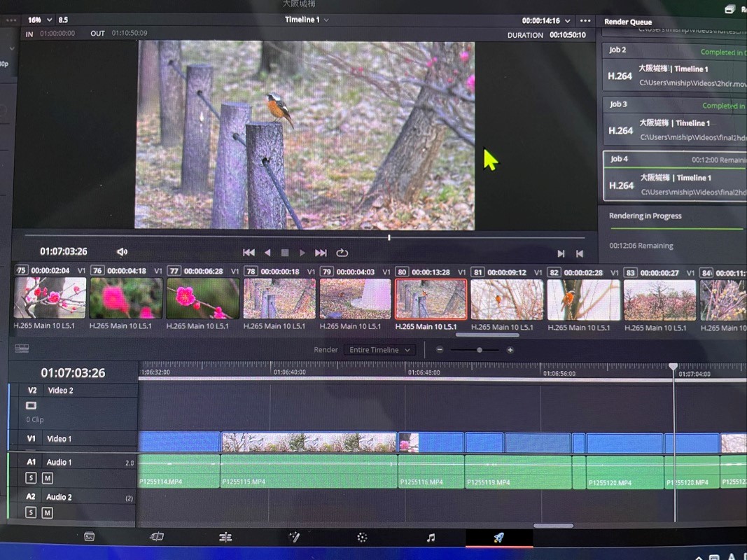Select clip 81 thumbnail in clip strip

tap(507, 300)
